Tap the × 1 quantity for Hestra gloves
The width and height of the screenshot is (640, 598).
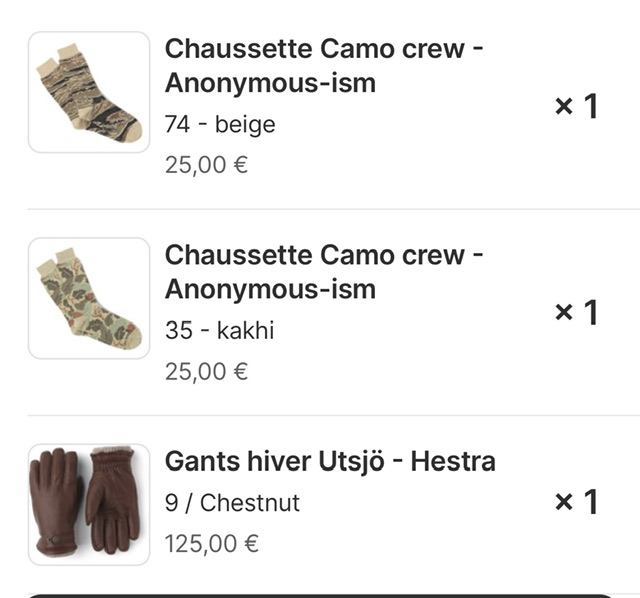click(x=576, y=502)
